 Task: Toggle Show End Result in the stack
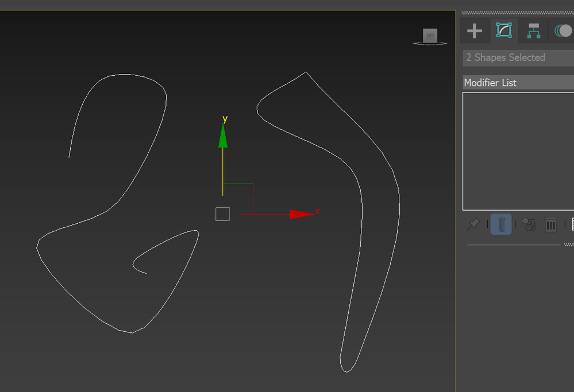(x=500, y=224)
